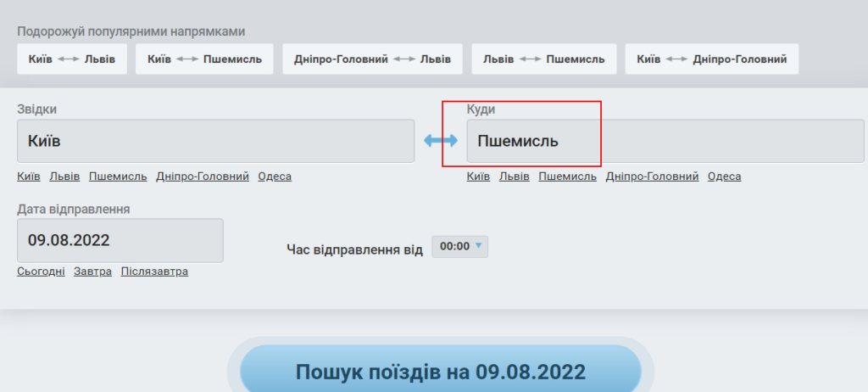Select popular route Київ ↔ Львів

click(x=72, y=59)
